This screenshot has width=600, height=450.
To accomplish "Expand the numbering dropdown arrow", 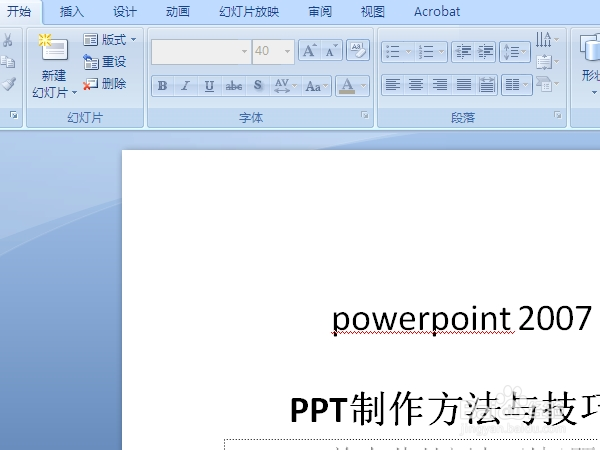I will (x=441, y=52).
